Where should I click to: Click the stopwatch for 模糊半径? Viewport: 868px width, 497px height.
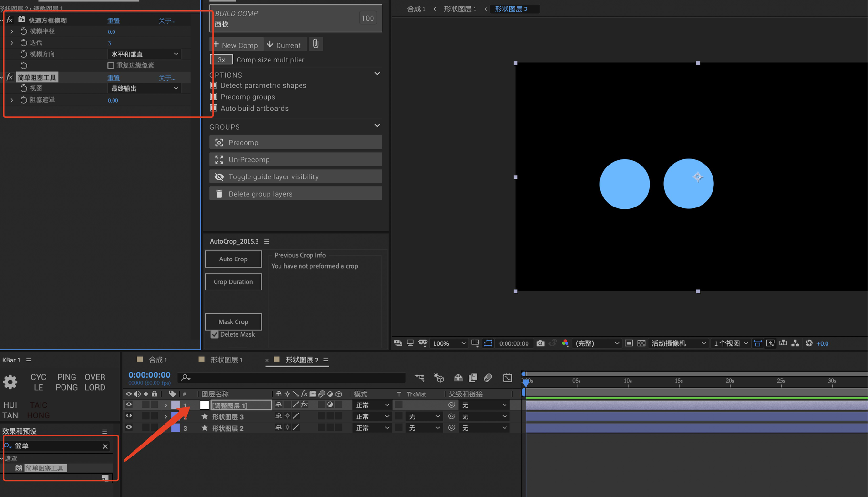[23, 31]
